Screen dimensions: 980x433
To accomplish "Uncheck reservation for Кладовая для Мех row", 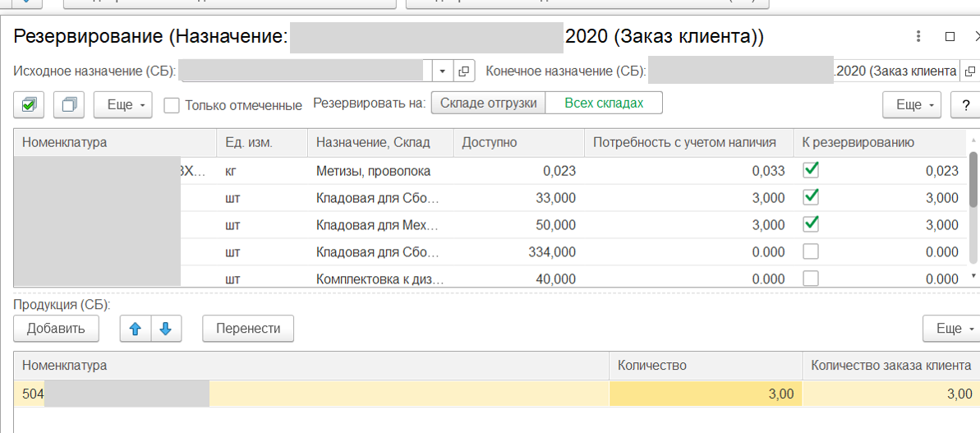I will click(811, 223).
